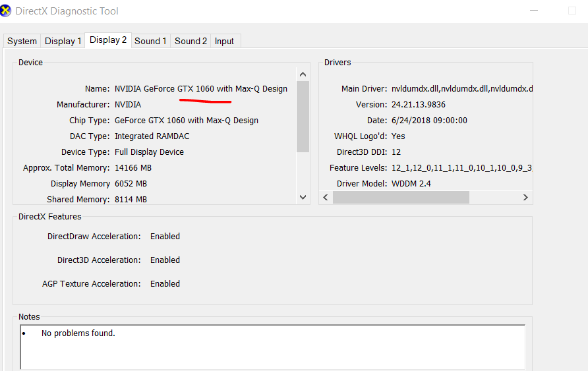Click the Drivers panel scroll-left arrow

[x=326, y=198]
